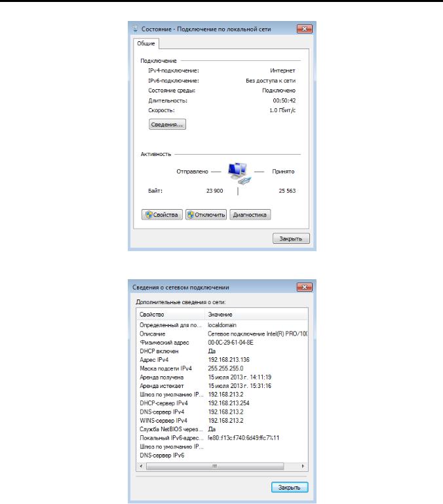The width and height of the screenshot is (443, 504).
Task: Click the IPv4-подключение label
Action: point(174,70)
